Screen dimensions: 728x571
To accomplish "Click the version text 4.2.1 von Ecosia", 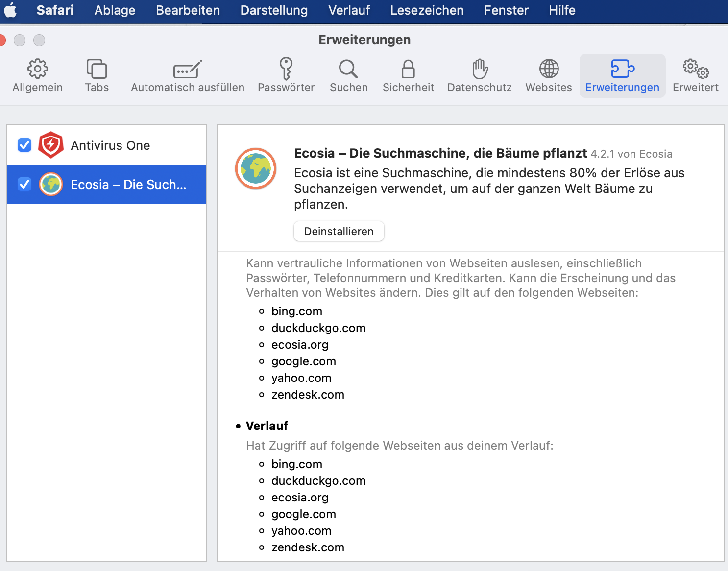I will (631, 154).
